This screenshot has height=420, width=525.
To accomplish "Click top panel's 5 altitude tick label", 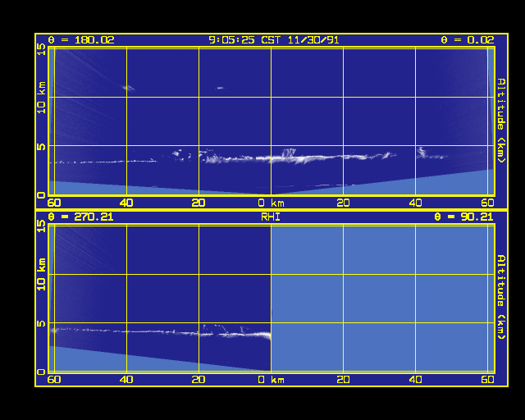I will (41, 146).
